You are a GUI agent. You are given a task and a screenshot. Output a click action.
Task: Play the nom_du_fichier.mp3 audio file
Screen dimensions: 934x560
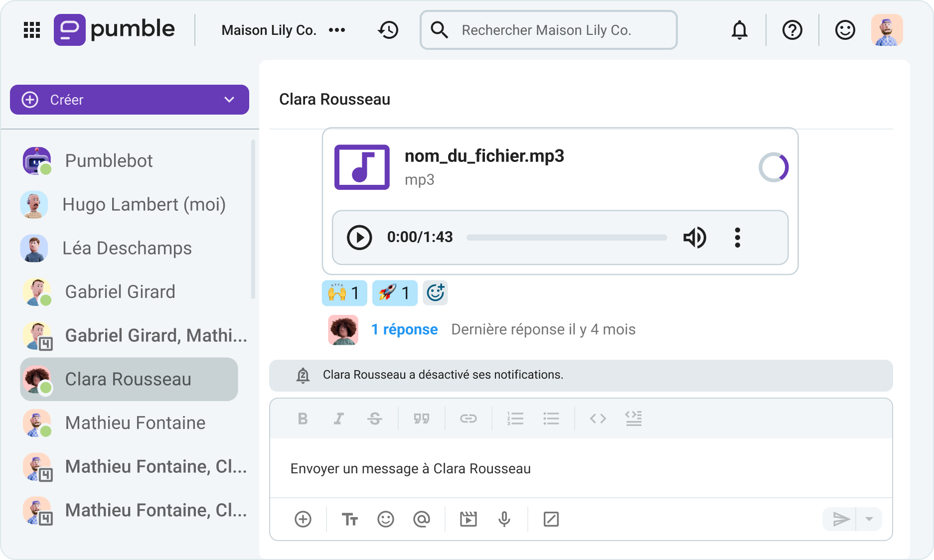pyautogui.click(x=359, y=238)
